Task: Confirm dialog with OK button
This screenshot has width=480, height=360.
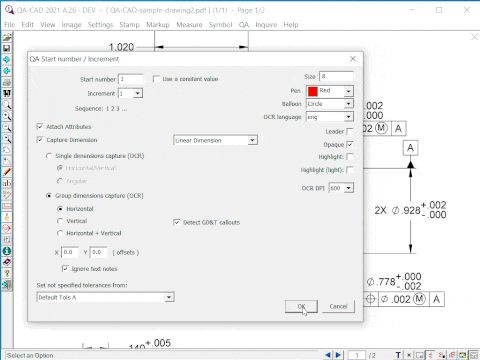Action: pyautogui.click(x=301, y=306)
